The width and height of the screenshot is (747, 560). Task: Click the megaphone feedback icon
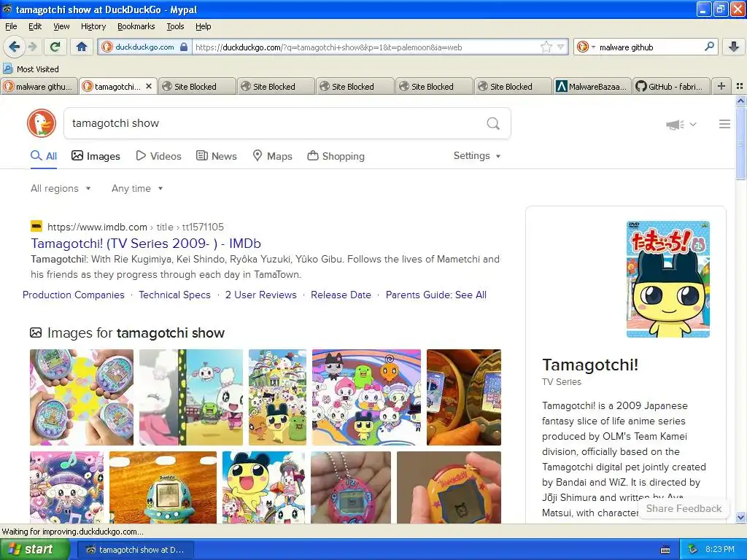point(675,124)
